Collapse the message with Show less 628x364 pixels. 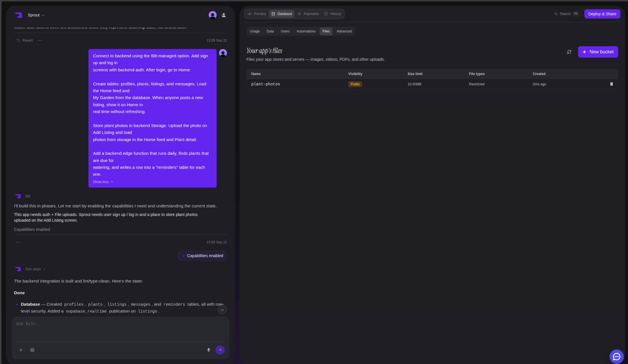pyautogui.click(x=103, y=182)
